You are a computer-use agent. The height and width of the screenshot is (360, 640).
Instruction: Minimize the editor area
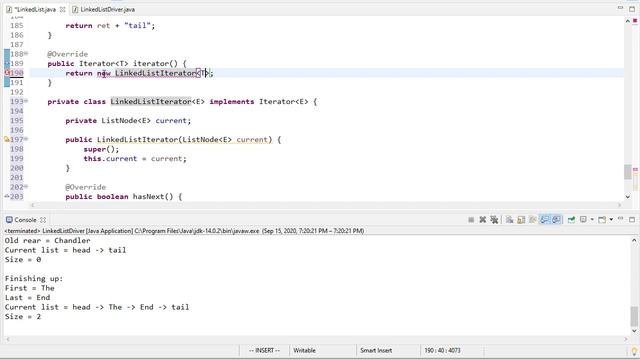pyautogui.click(x=620, y=8)
